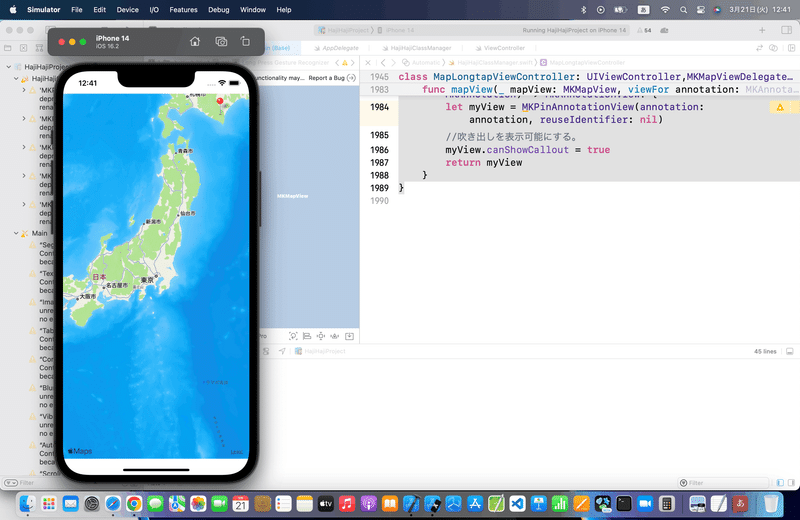The width and height of the screenshot is (800, 520).
Task: Open the I/O menu in menu bar
Action: coord(154,10)
